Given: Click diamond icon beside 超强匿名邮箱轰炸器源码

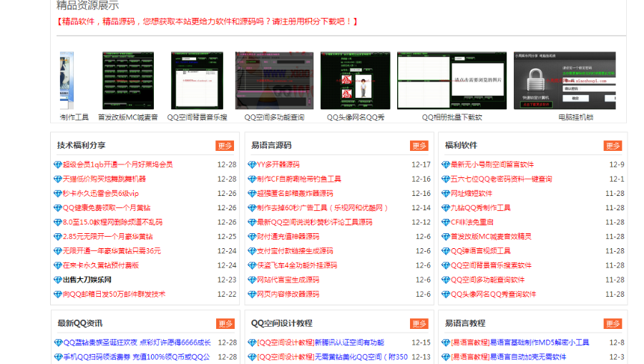Looking at the screenshot, I should coord(252,193).
